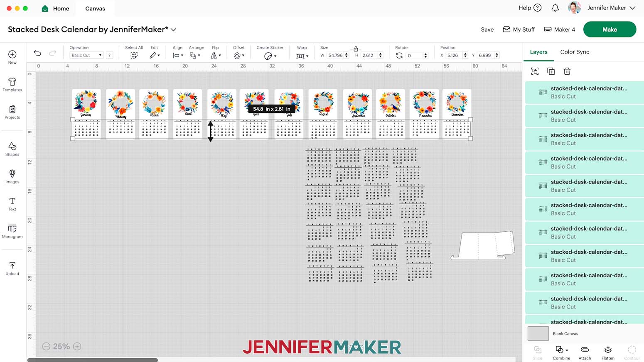Duplicate selected layers in panel
644x362 pixels.
[x=551, y=71]
